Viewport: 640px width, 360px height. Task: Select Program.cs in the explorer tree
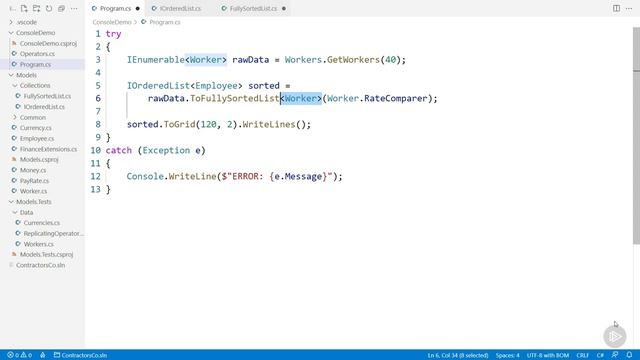point(36,64)
